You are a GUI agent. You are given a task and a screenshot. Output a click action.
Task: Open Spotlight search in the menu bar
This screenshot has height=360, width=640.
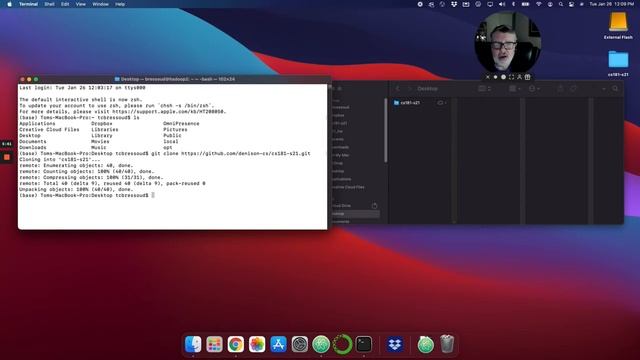click(x=561, y=4)
